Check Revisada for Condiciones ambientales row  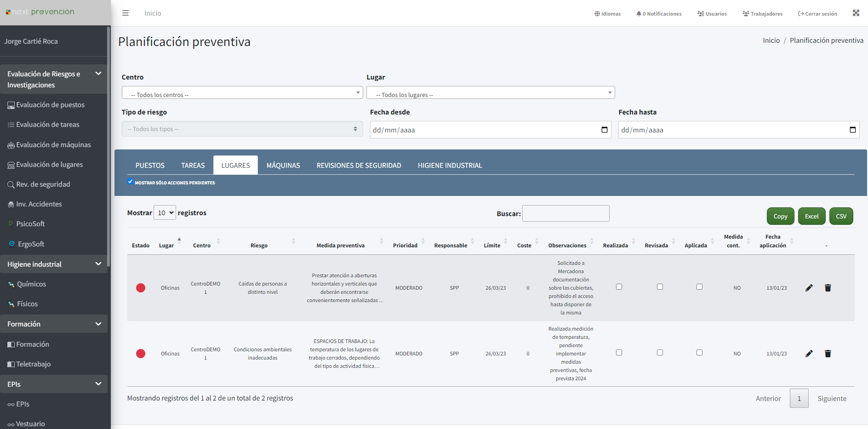pos(660,353)
